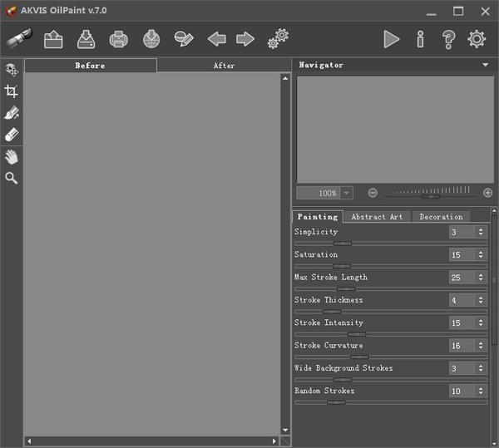Adjust the Simplicity value stepper
499x448 pixels.
481,232
